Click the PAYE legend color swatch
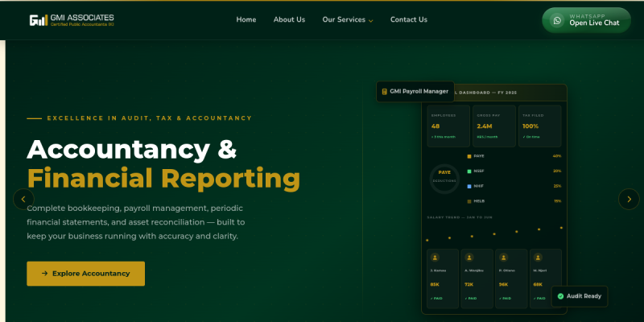 point(469,156)
